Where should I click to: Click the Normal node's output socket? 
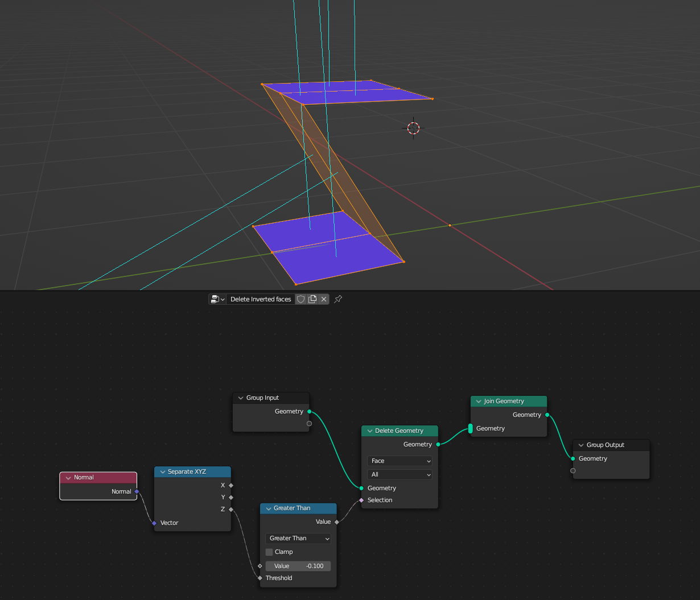137,491
